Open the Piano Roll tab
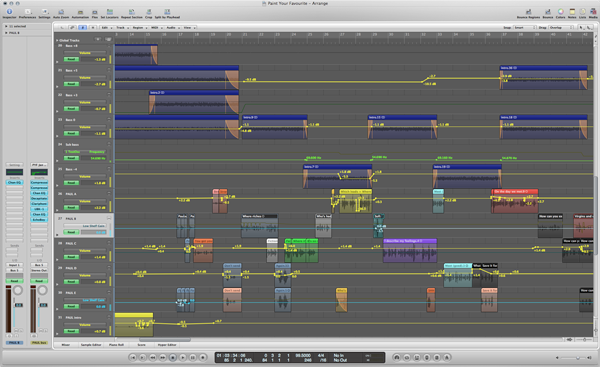 coord(116,345)
